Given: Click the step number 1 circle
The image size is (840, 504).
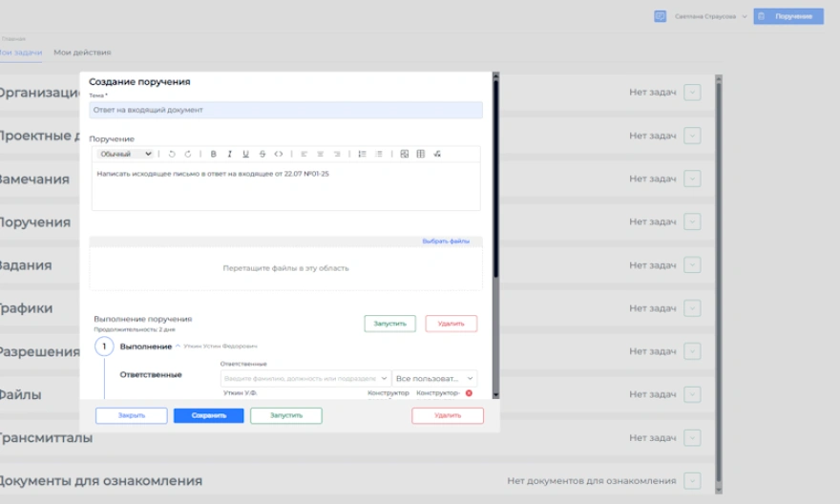Looking at the screenshot, I should 104,346.
